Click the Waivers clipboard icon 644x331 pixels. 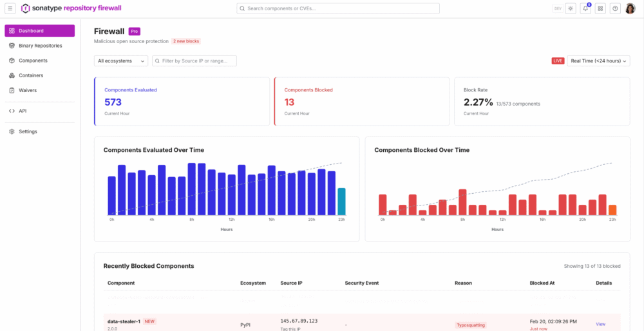tap(12, 90)
